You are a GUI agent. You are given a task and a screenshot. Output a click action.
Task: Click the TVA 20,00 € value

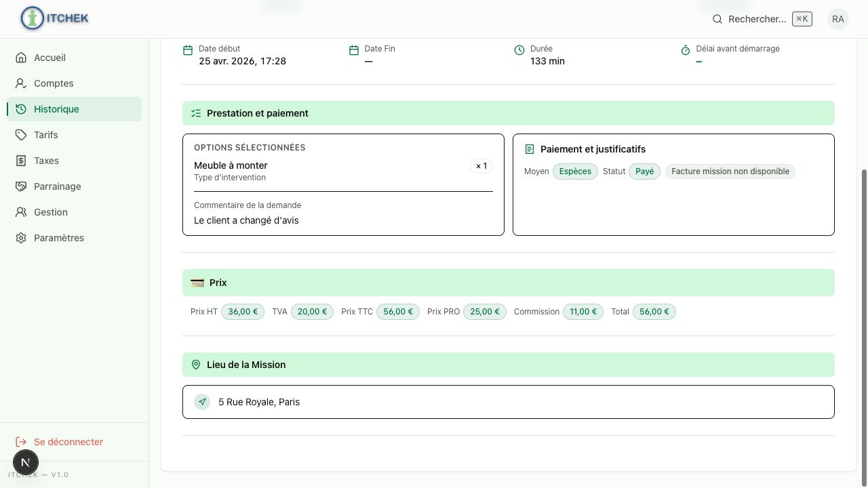tap(312, 312)
